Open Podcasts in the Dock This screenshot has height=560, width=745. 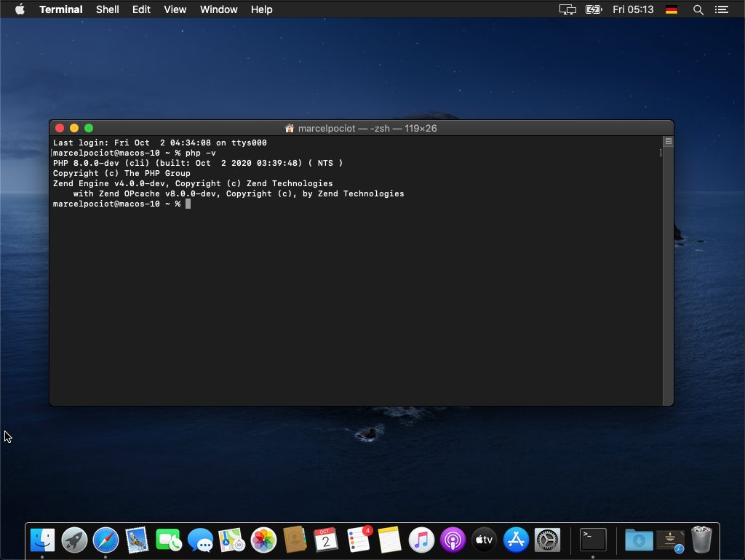point(453,540)
